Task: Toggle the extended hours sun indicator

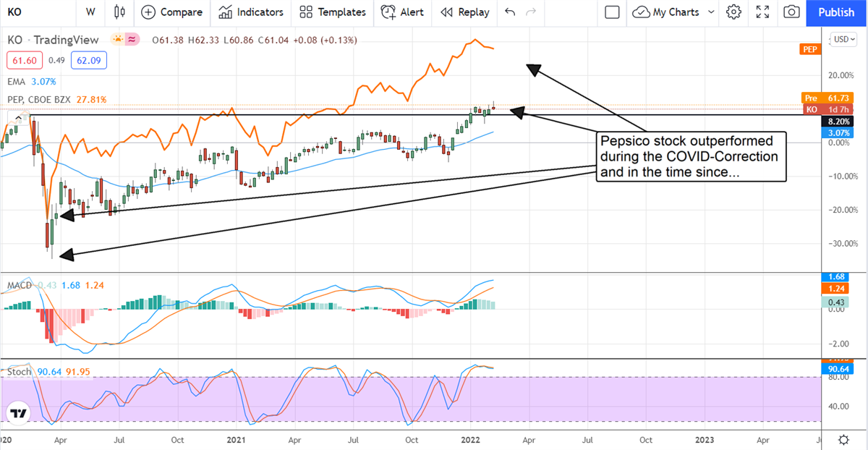Action: (116, 41)
